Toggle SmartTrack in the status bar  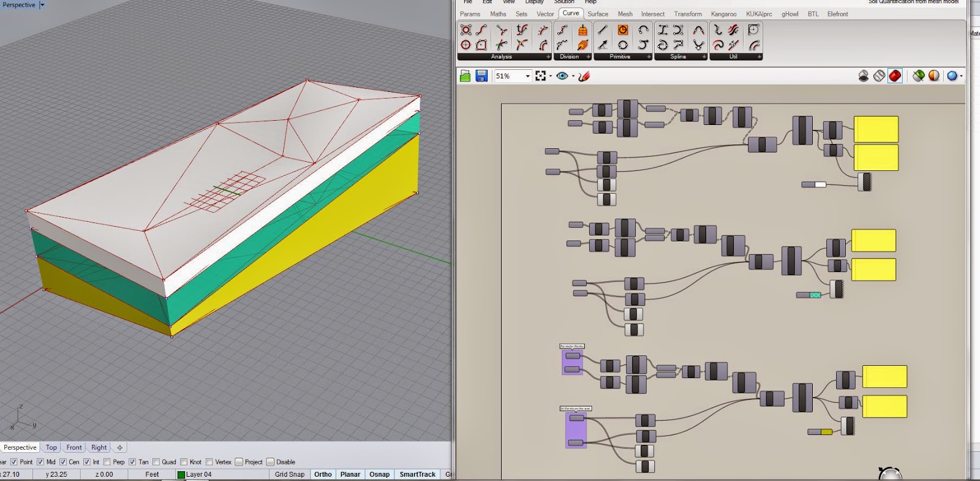point(418,474)
